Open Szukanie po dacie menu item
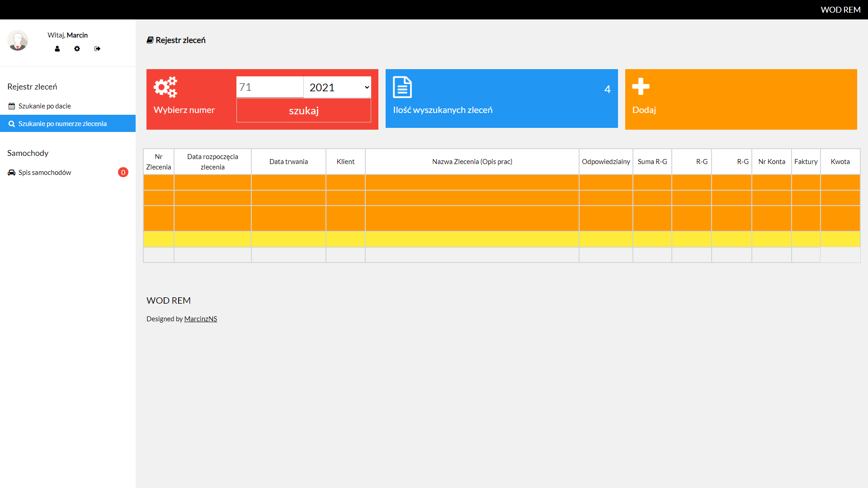 (x=44, y=106)
